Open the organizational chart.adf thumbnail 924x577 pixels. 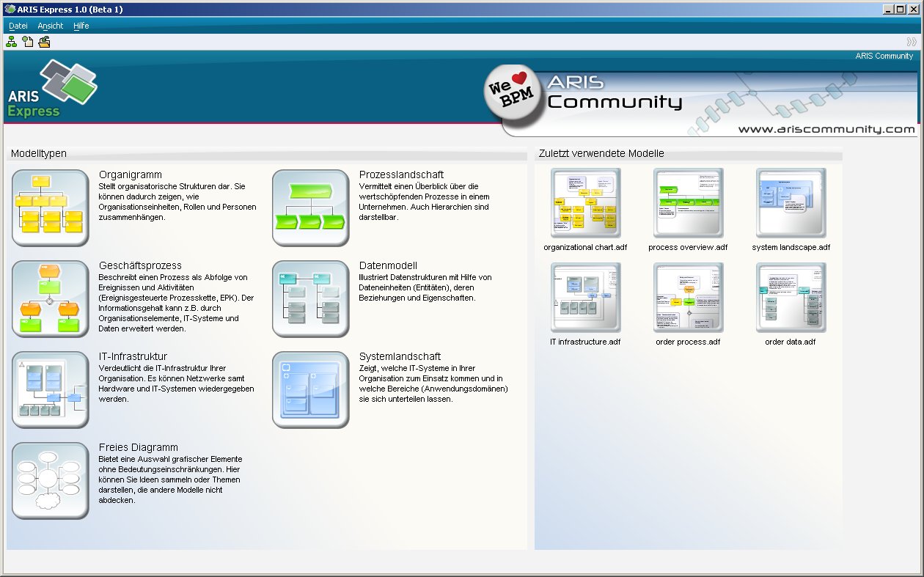pos(586,203)
